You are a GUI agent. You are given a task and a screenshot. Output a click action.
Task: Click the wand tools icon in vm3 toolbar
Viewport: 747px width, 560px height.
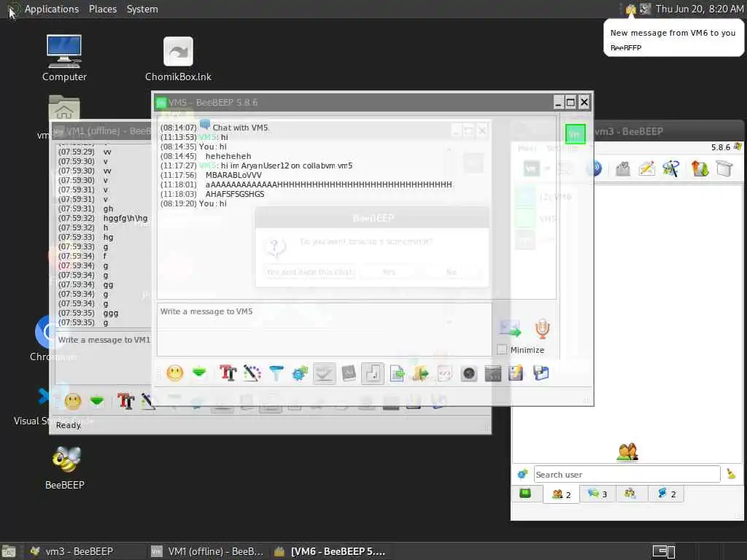click(x=671, y=168)
